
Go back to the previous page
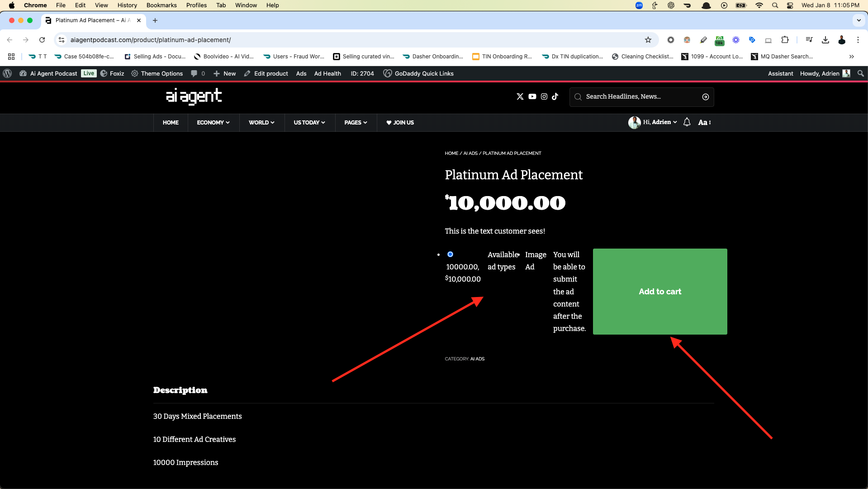click(9, 40)
